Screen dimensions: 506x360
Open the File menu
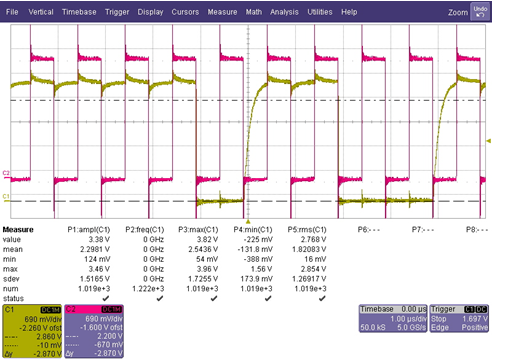click(12, 12)
